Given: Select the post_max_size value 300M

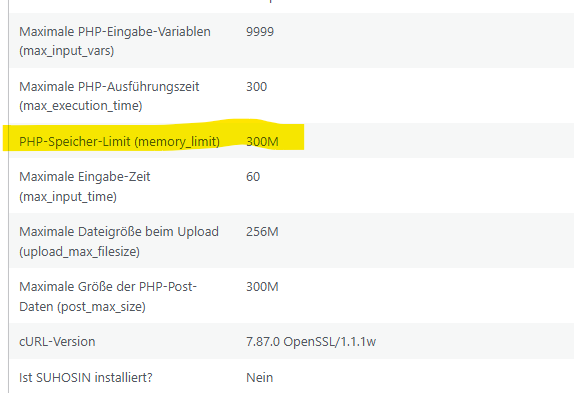Looking at the screenshot, I should 262,287.
